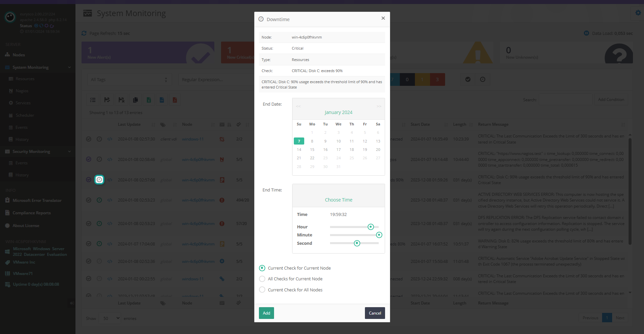The image size is (644, 334).
Task: Click the highlighted downtime clock icon
Action: coord(99,180)
